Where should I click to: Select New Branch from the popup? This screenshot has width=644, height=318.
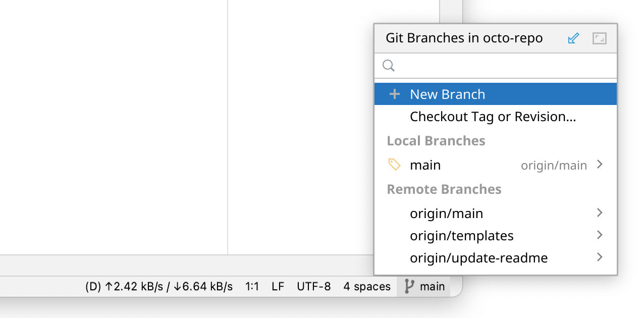tap(447, 94)
